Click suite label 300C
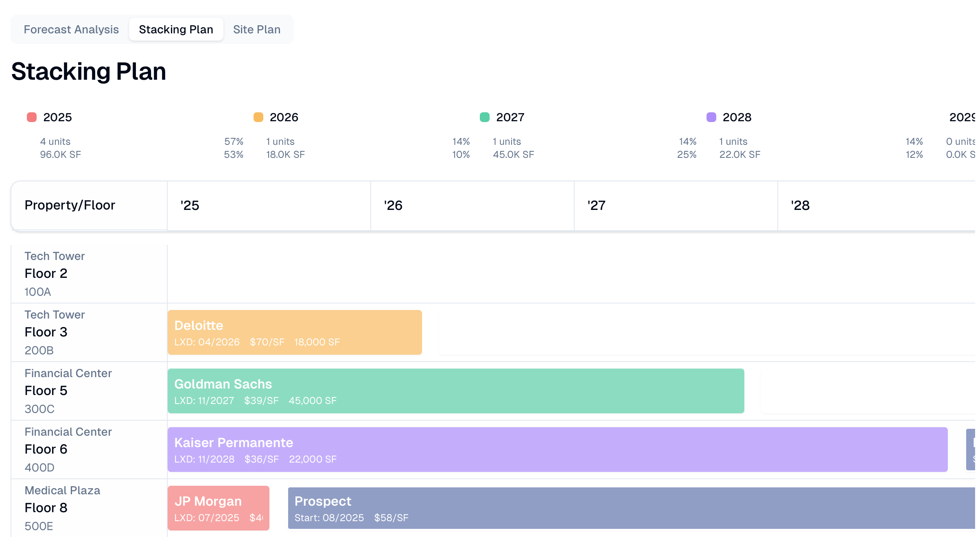980x537 pixels. pyautogui.click(x=39, y=409)
